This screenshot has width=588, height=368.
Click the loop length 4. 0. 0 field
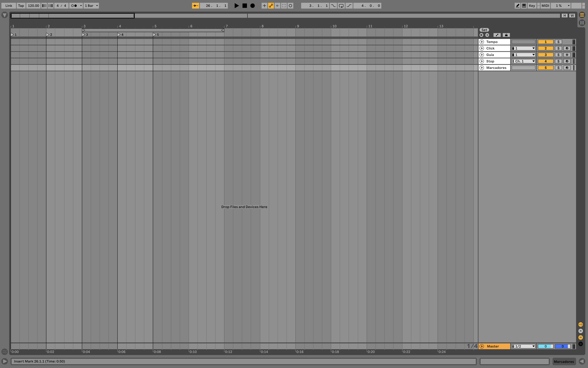pos(367,6)
